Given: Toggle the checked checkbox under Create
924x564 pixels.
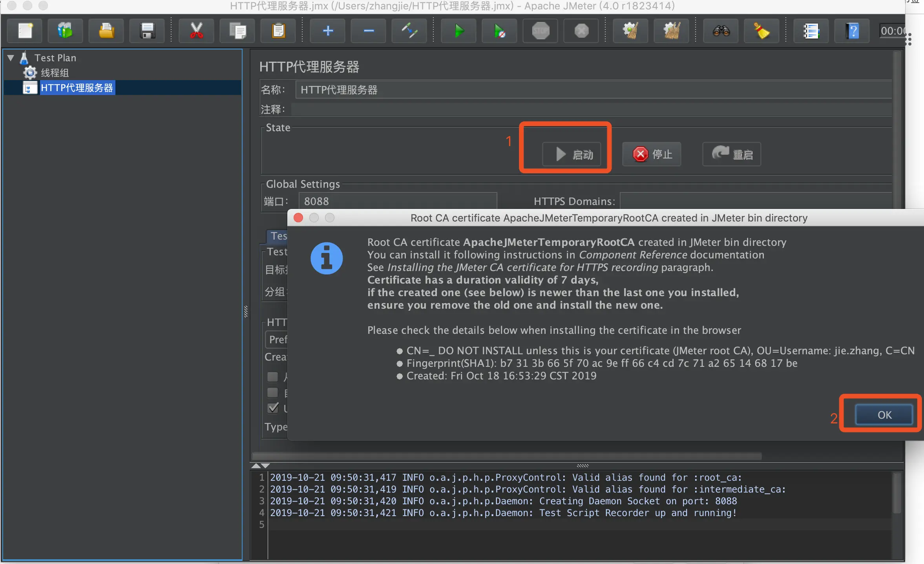Looking at the screenshot, I should [x=273, y=408].
